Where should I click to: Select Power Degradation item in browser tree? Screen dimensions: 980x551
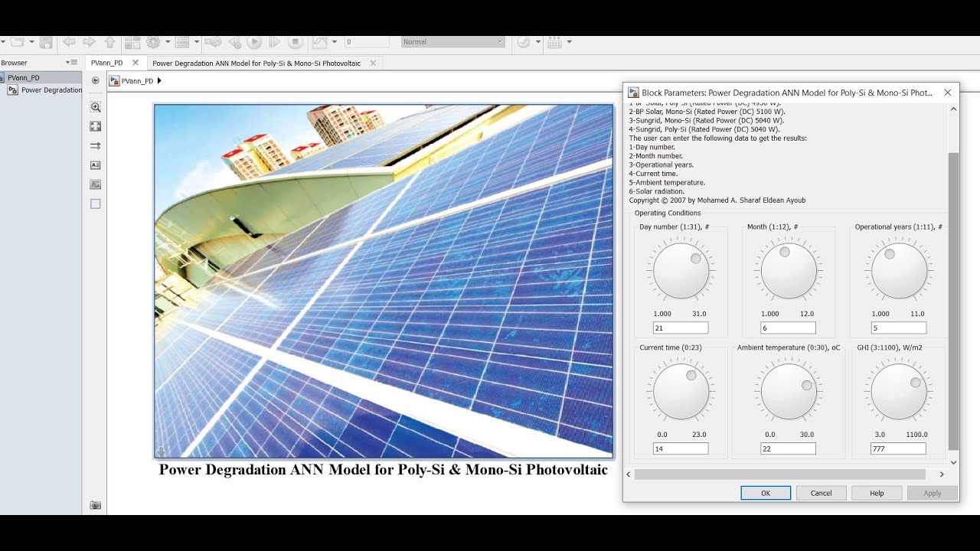click(51, 90)
